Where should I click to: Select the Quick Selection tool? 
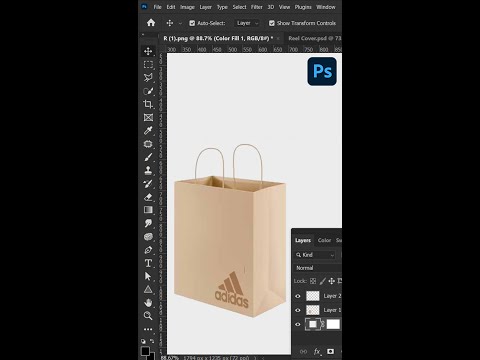pos(148,91)
